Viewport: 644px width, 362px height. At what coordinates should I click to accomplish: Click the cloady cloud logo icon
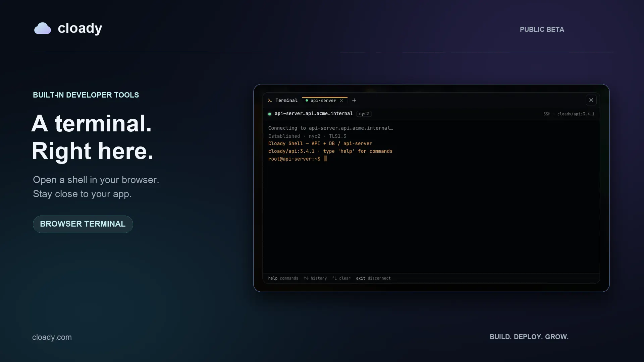pyautogui.click(x=43, y=28)
